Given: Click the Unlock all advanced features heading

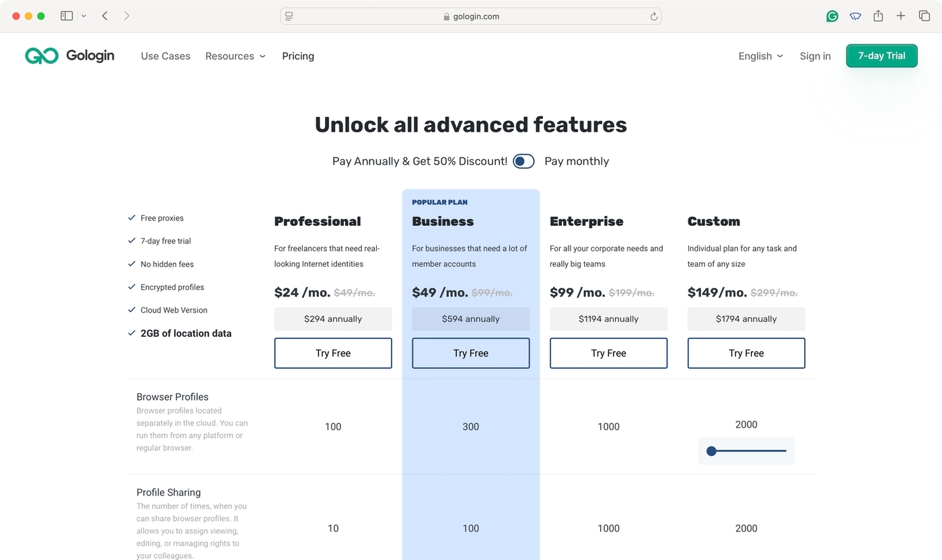Looking at the screenshot, I should point(471,124).
